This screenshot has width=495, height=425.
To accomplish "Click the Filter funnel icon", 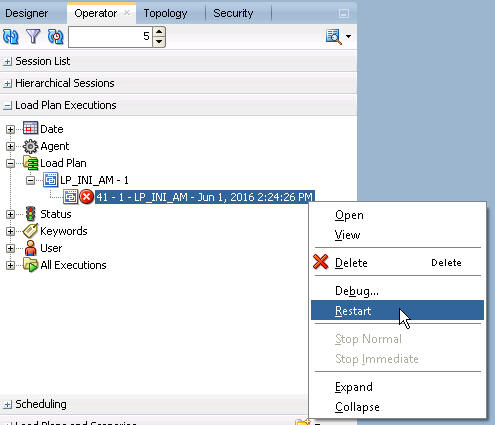I will (33, 36).
